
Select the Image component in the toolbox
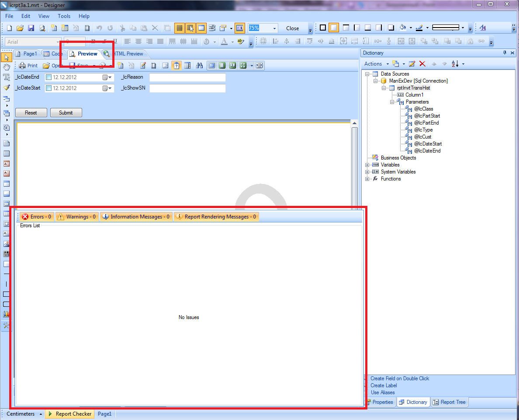(6, 244)
